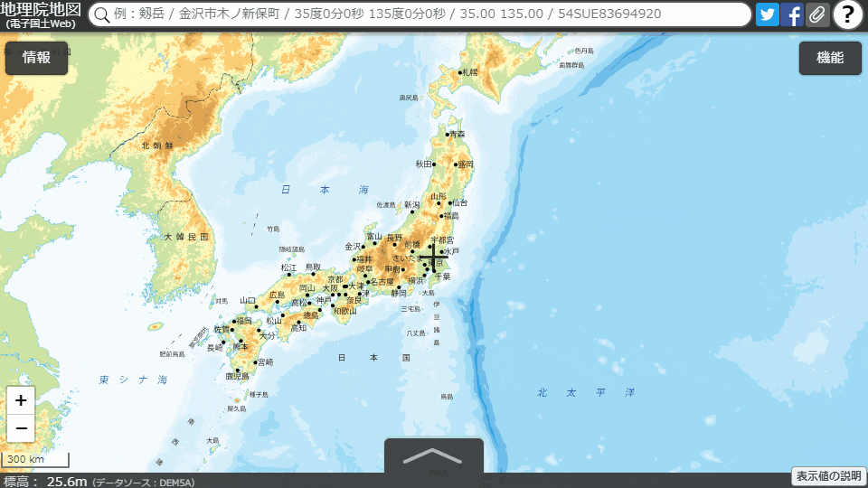This screenshot has height=488, width=868.
Task: Click the 地理院地図 logo
Action: [x=41, y=15]
